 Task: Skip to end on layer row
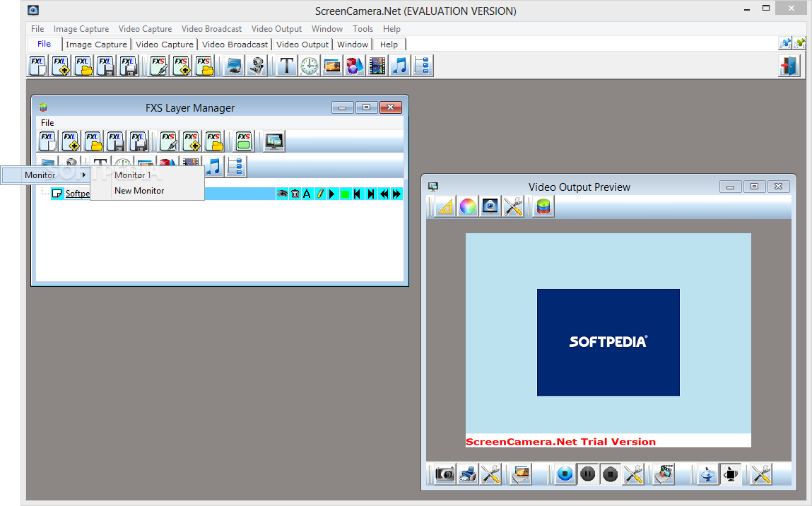pyautogui.click(x=371, y=194)
